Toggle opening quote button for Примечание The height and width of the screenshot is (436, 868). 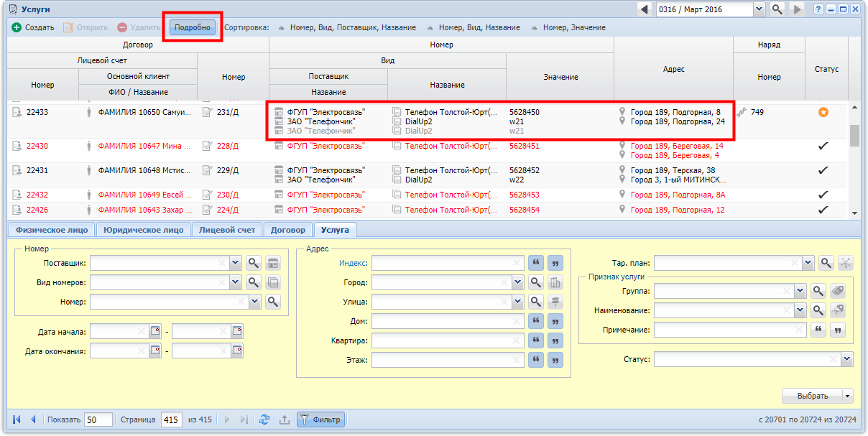point(818,330)
